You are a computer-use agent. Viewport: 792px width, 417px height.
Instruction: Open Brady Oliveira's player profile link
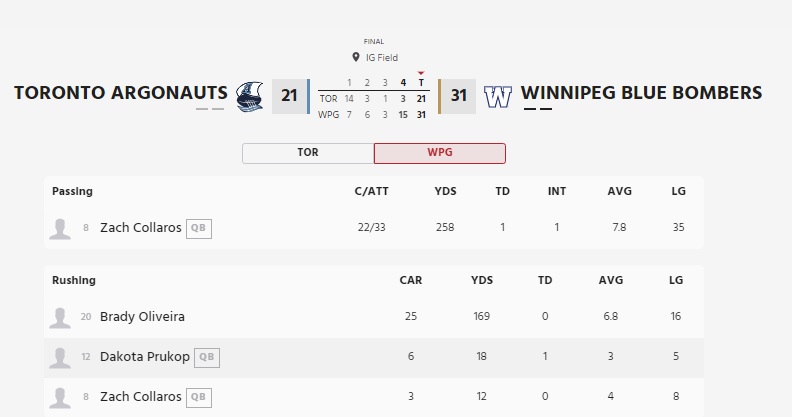click(142, 317)
